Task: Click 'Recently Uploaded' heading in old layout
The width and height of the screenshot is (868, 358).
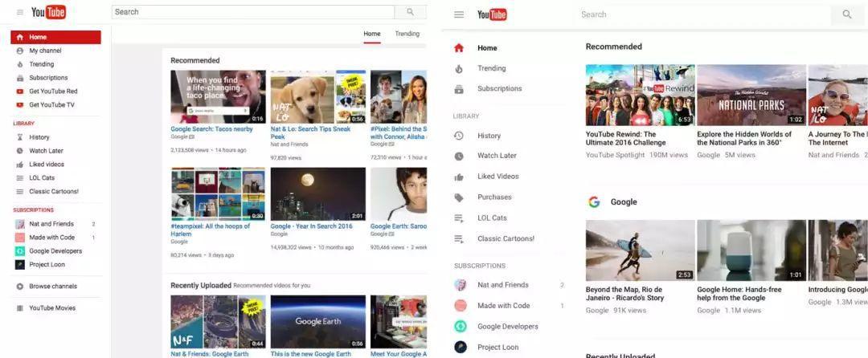Action: (200, 286)
